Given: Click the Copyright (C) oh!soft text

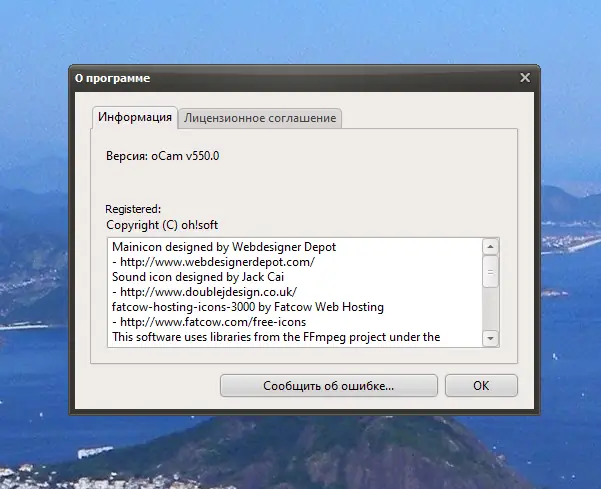Looking at the screenshot, I should click(x=162, y=225).
